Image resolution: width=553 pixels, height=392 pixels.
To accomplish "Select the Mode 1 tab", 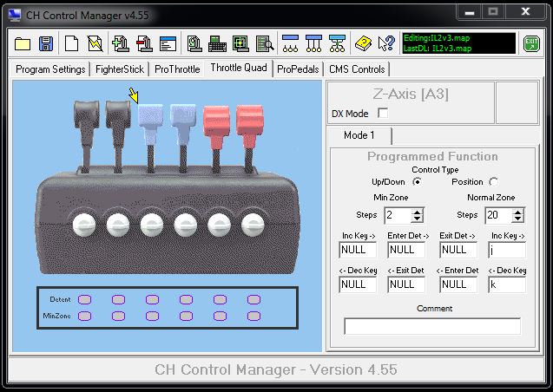I will tap(359, 135).
